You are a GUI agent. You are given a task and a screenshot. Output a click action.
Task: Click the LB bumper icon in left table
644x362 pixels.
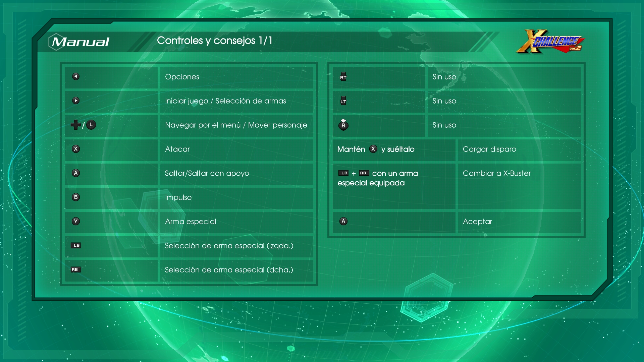76,245
